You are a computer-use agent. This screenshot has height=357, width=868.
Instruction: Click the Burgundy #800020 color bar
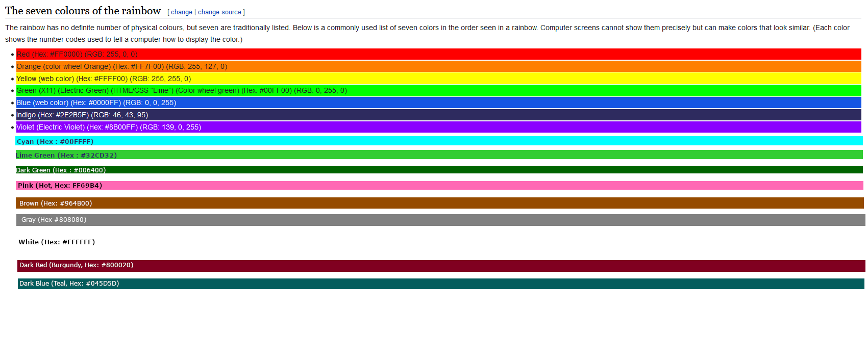coord(441,266)
